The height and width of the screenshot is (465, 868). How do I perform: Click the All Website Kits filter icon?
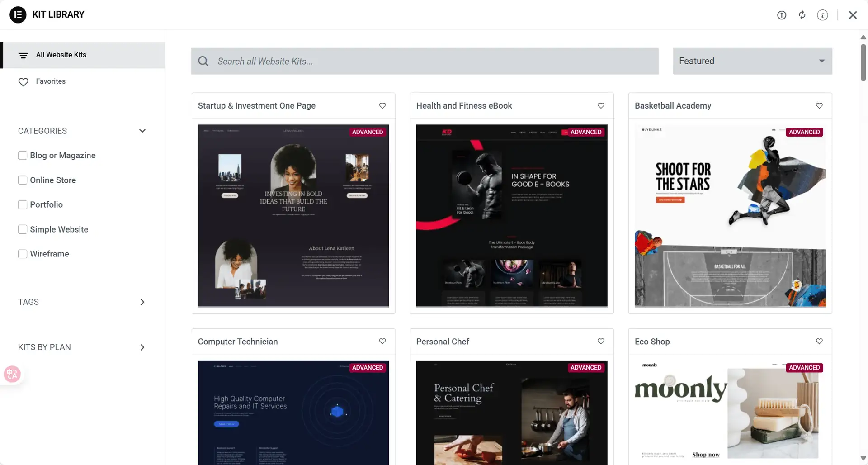[23, 55]
